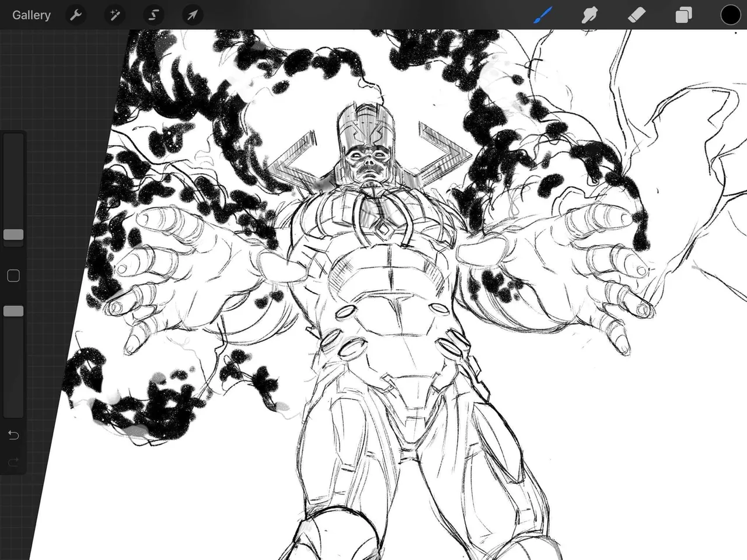Open the Layers panel
Image resolution: width=747 pixels, height=560 pixels.
683,15
